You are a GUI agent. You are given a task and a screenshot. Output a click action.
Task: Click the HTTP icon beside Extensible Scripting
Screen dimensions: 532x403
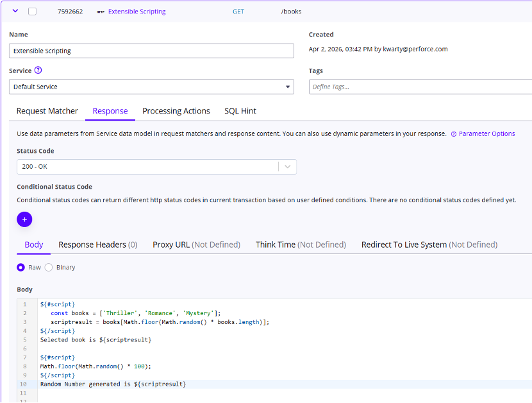(100, 12)
